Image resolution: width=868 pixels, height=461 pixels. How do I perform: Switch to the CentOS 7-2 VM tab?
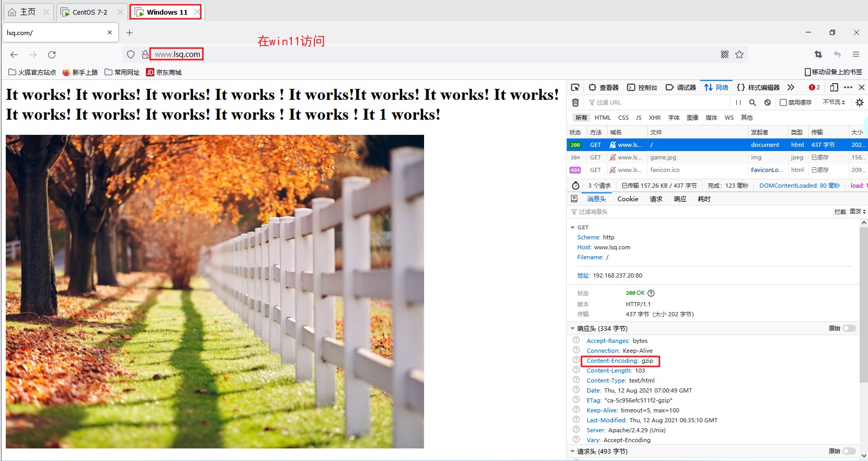coord(91,12)
